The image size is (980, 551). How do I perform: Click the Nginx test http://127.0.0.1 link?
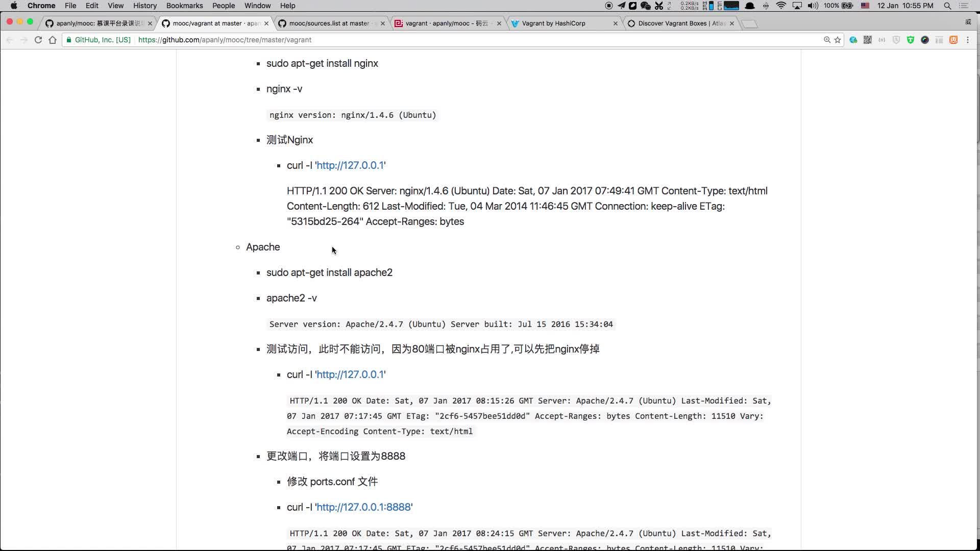tap(350, 165)
